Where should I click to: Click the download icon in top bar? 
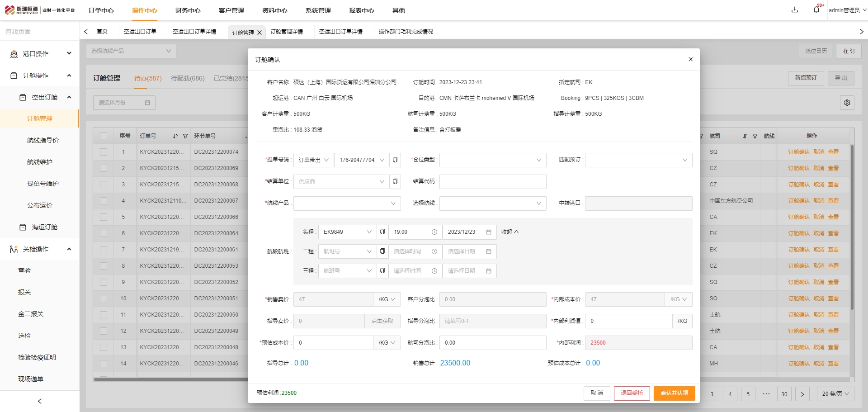coord(795,9)
